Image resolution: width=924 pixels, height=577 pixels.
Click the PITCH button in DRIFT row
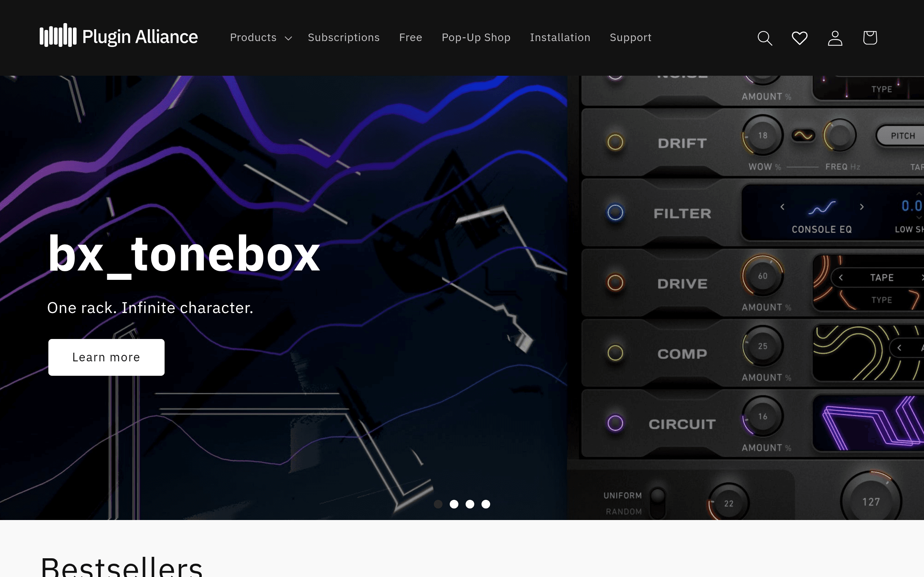coord(902,136)
